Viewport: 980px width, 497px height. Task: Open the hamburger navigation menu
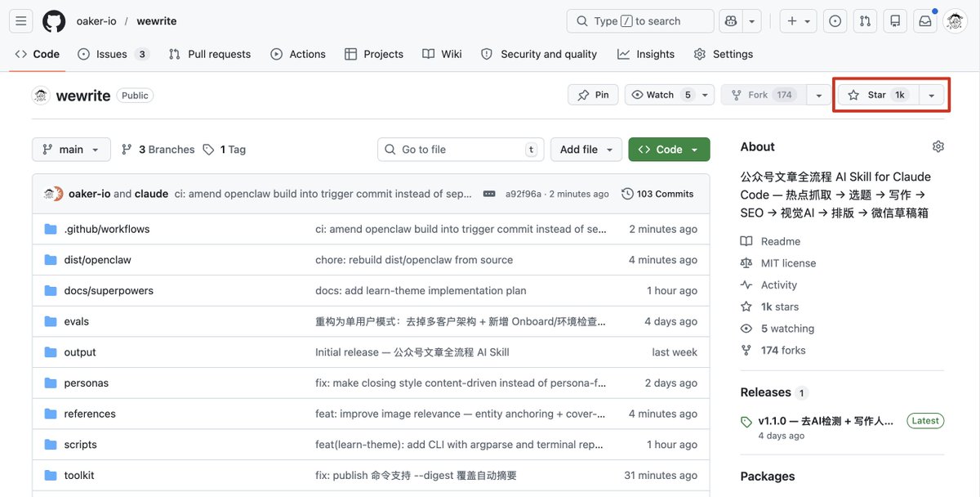tap(21, 21)
